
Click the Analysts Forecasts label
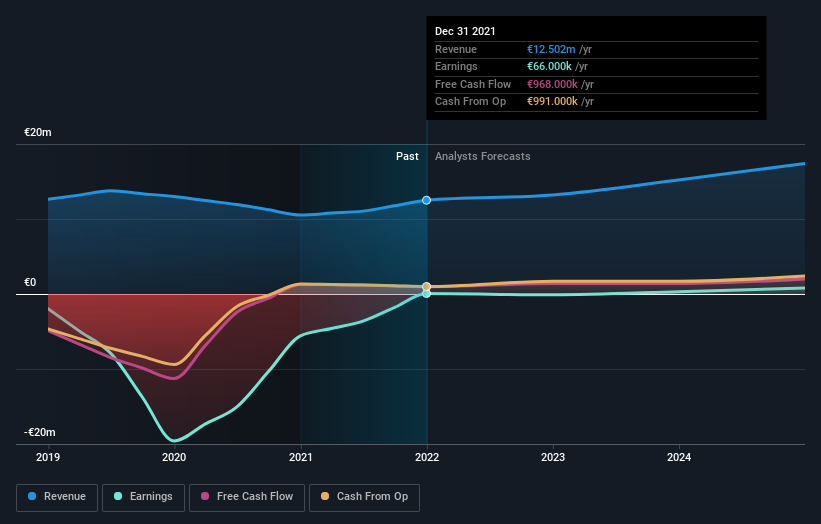pyautogui.click(x=483, y=157)
